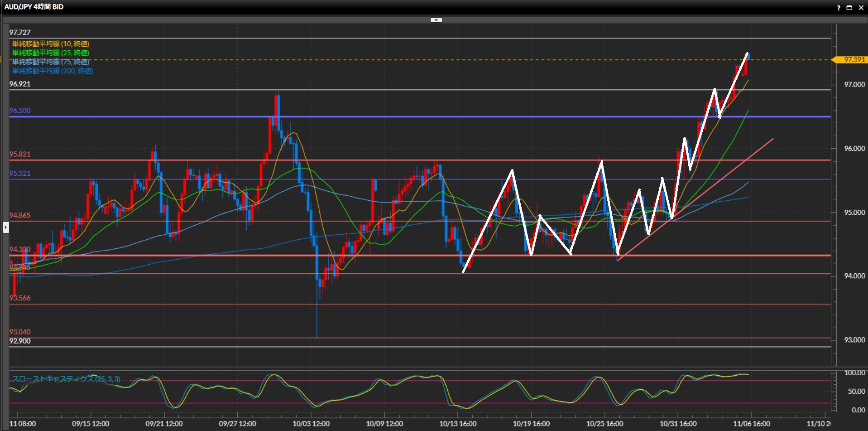
Task: Click the 92.900 bottom line label
Action: click(20, 341)
